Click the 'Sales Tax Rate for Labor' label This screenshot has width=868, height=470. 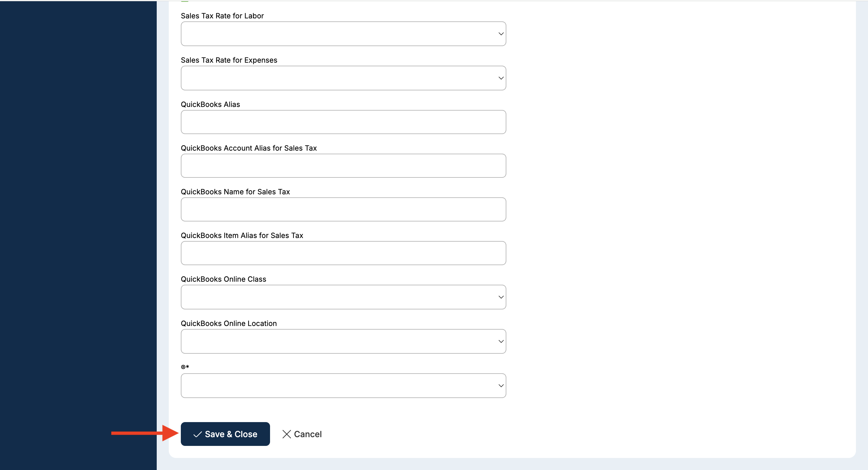click(x=222, y=16)
